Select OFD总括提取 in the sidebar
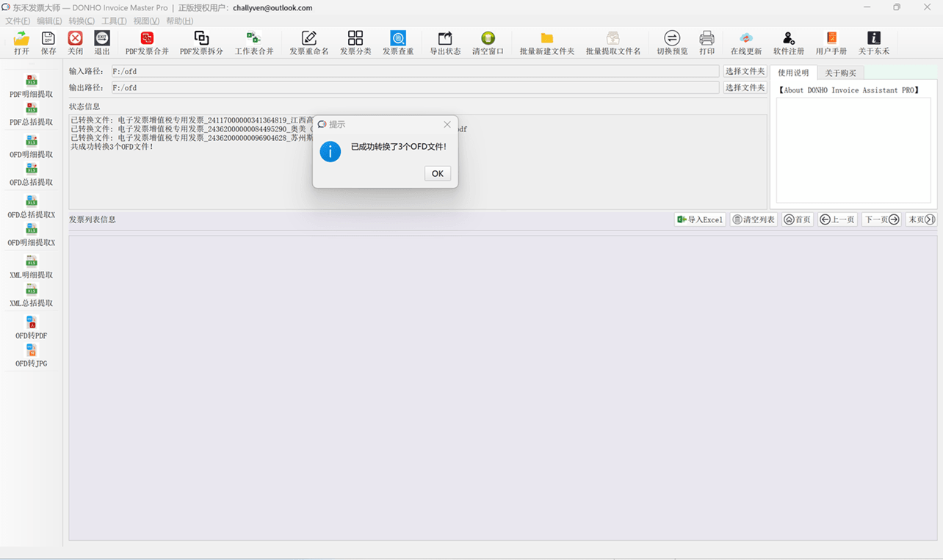 [32, 175]
